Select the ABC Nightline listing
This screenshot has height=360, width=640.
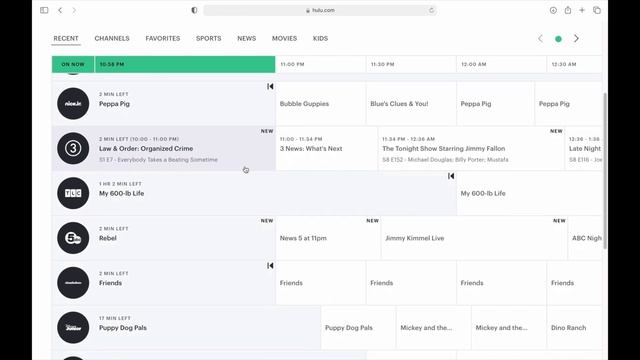(x=585, y=238)
